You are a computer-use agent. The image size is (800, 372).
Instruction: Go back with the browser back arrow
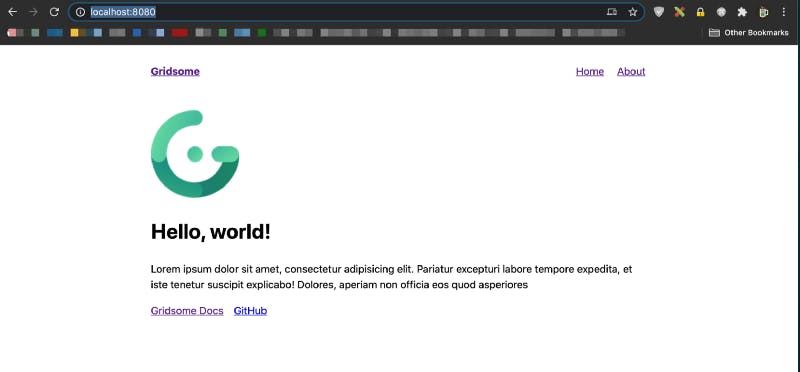tap(13, 12)
